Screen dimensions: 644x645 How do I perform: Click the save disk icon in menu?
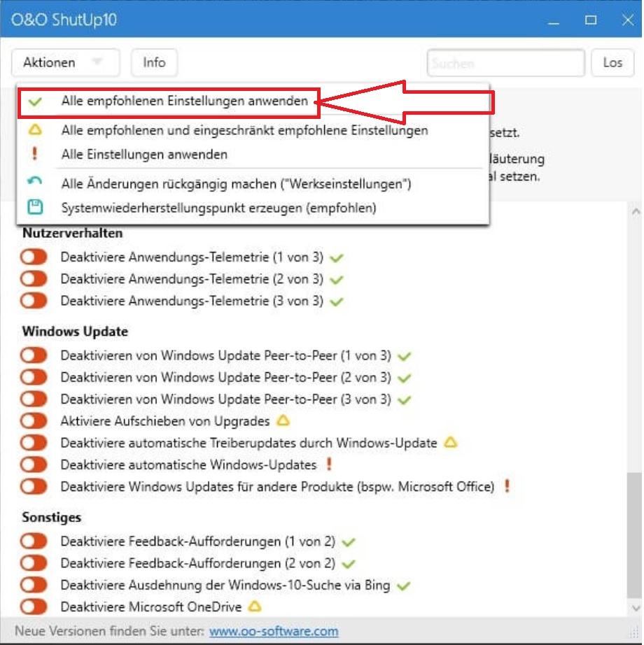pos(35,207)
